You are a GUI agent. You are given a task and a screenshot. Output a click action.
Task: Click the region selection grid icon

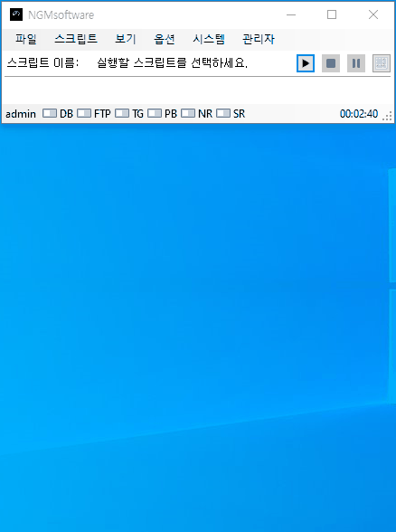382,63
